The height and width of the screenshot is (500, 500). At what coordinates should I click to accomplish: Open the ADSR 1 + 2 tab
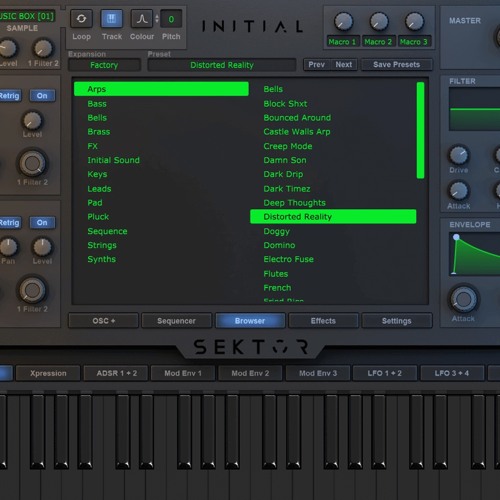[x=117, y=373]
